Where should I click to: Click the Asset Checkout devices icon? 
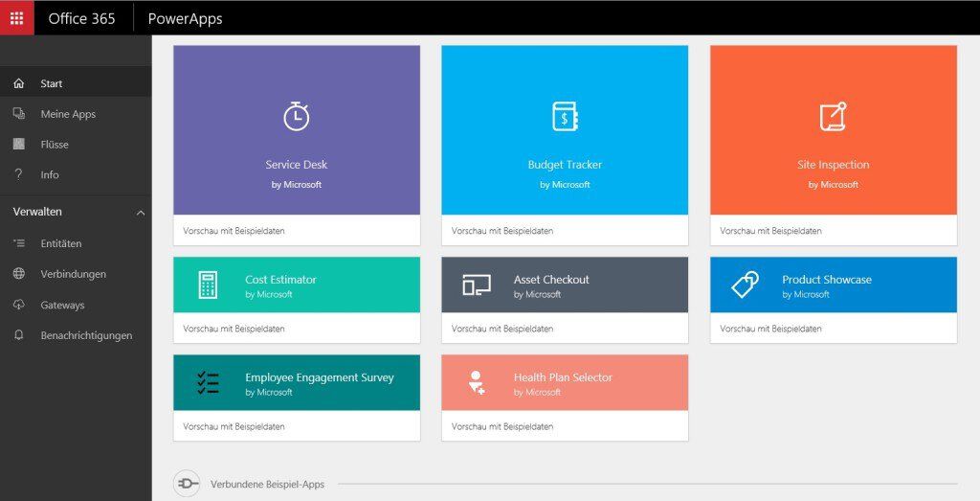pyautogui.click(x=477, y=285)
